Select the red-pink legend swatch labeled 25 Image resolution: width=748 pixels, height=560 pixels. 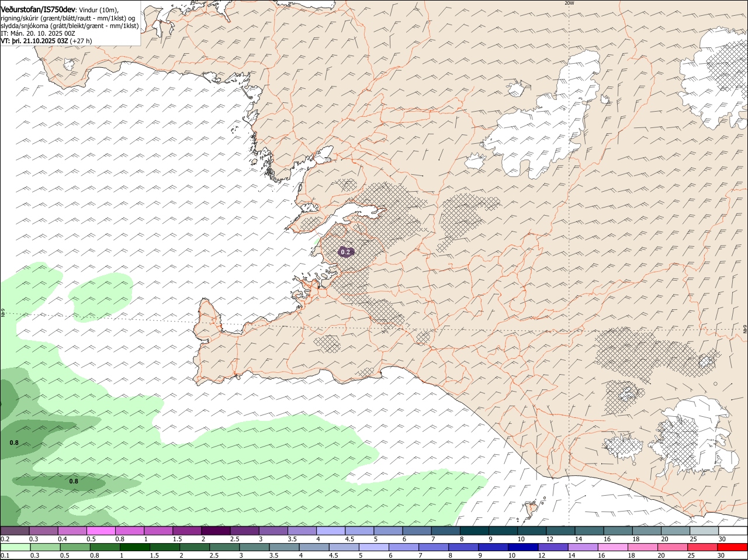[x=704, y=547]
